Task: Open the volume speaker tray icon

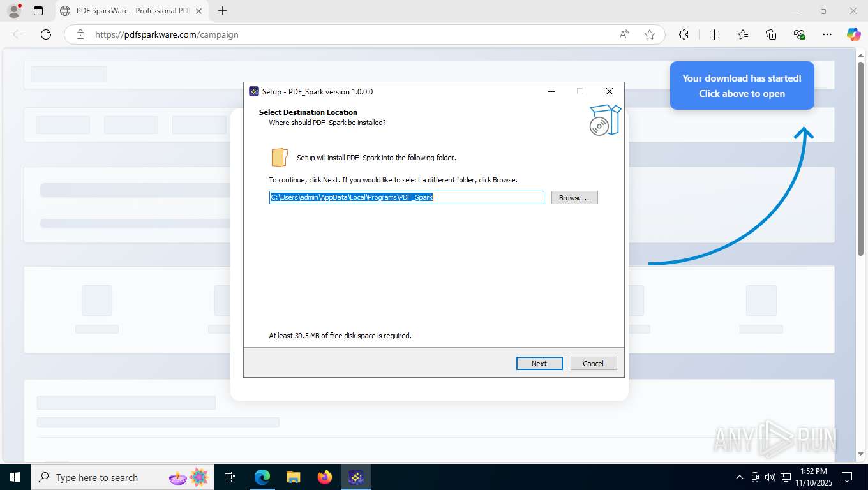Action: pyautogui.click(x=770, y=477)
